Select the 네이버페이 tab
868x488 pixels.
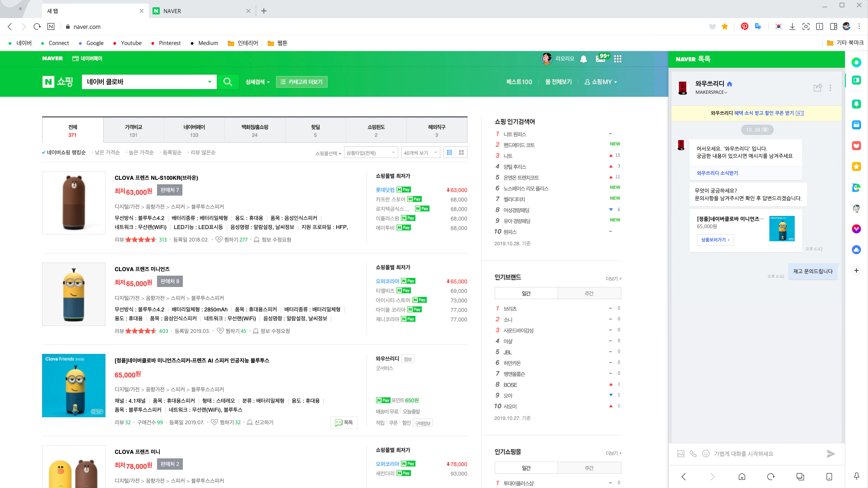click(x=194, y=131)
